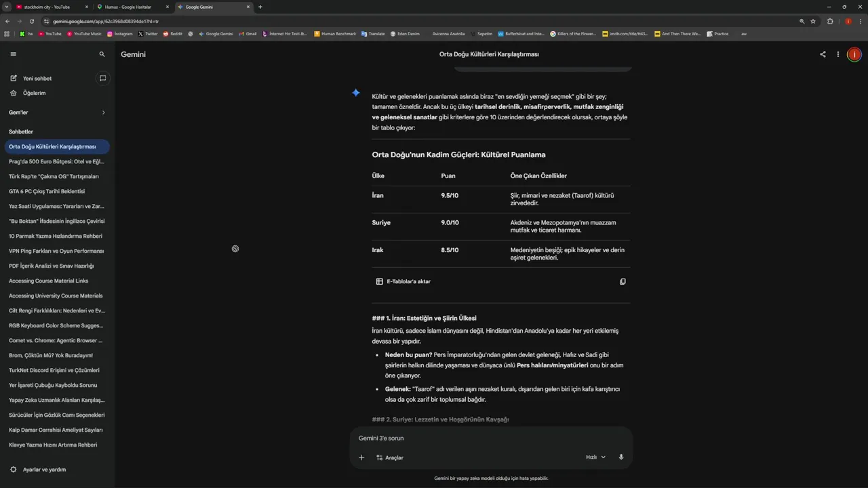This screenshot has height=488, width=868.
Task: Open chat VPN Ping Farkları ve Oyun Performansı
Action: 57,251
